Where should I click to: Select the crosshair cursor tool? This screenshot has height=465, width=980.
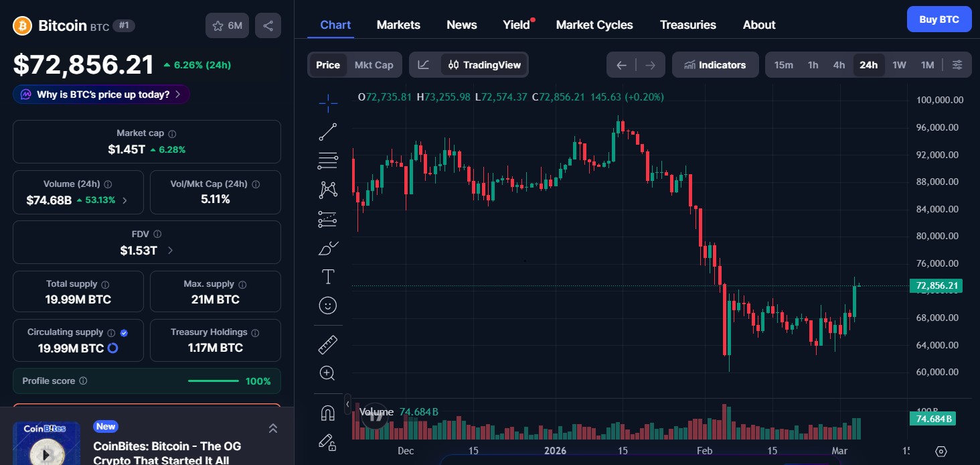pyautogui.click(x=327, y=104)
